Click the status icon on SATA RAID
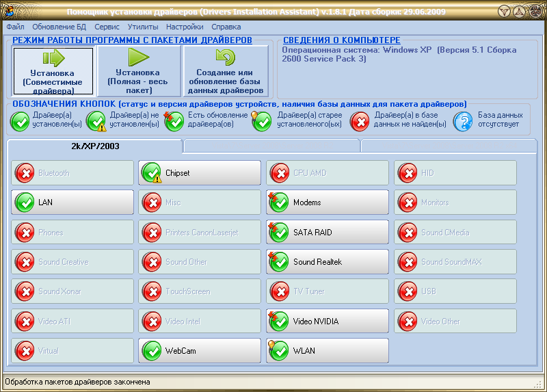The image size is (547, 392). [x=279, y=233]
